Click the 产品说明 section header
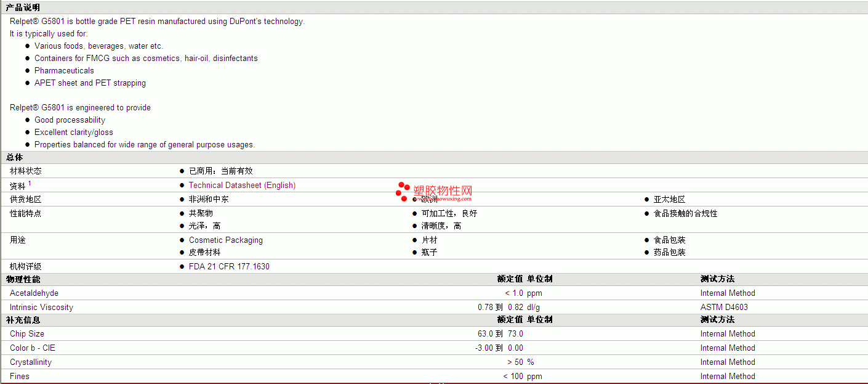 pos(23,7)
